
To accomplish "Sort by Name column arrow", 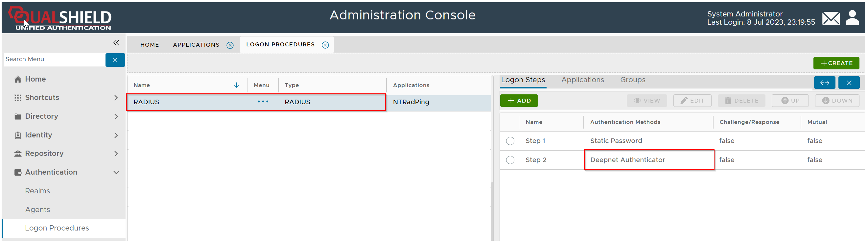I will [x=237, y=85].
